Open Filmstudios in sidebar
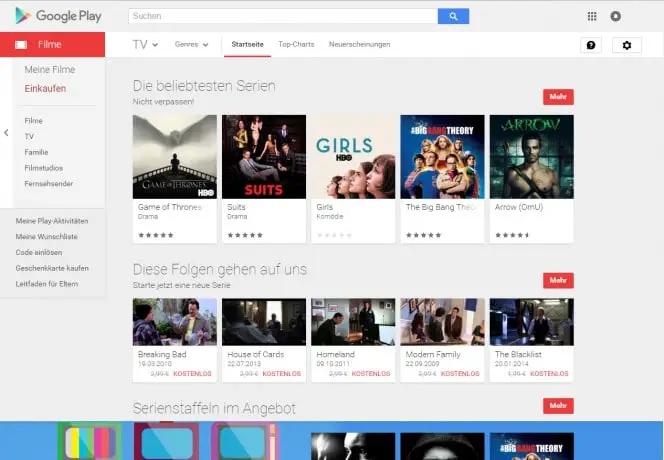The width and height of the screenshot is (664, 460). [44, 168]
